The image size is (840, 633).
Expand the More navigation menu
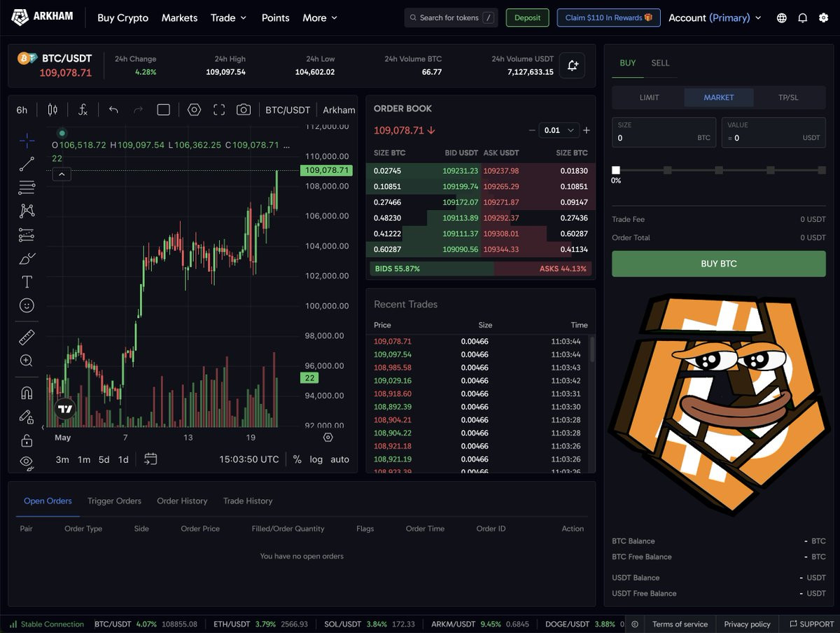pos(320,18)
